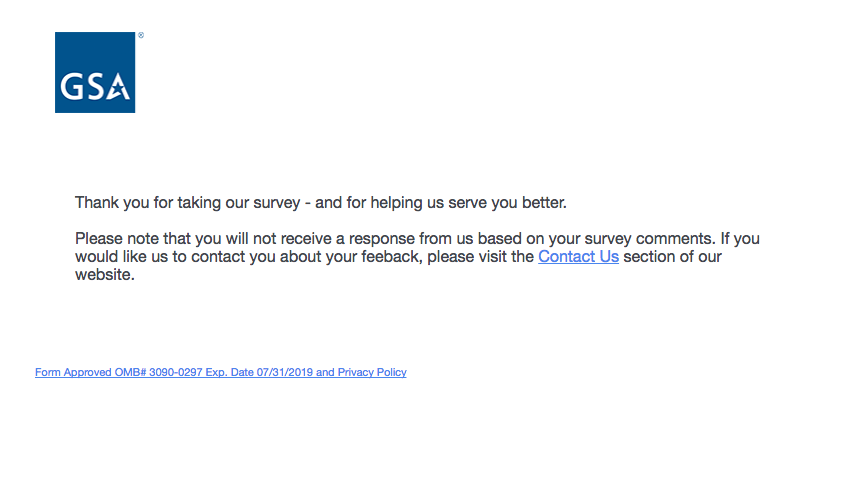
Task: Click the word "website." ending the paragraph
Action: click(104, 275)
